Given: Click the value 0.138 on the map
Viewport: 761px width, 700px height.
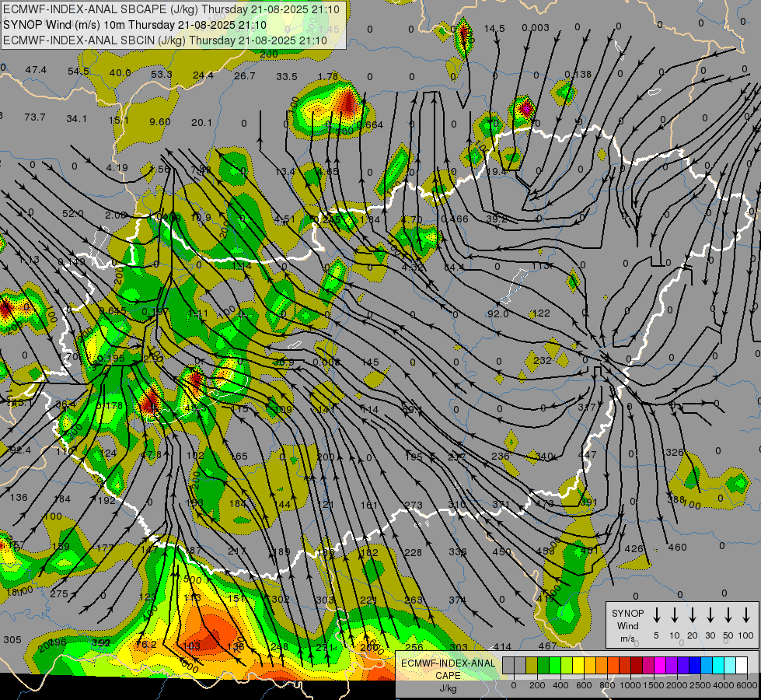Looking at the screenshot, I should pos(578,75).
